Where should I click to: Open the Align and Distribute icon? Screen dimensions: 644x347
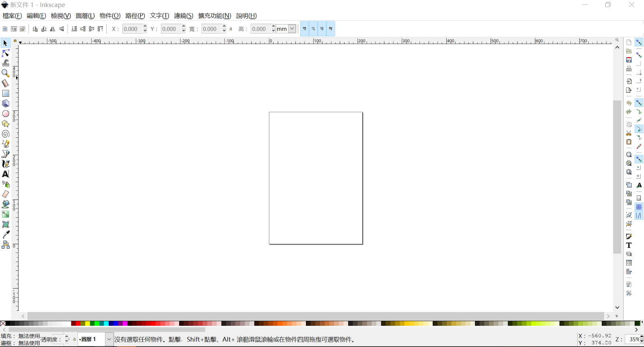click(x=629, y=272)
